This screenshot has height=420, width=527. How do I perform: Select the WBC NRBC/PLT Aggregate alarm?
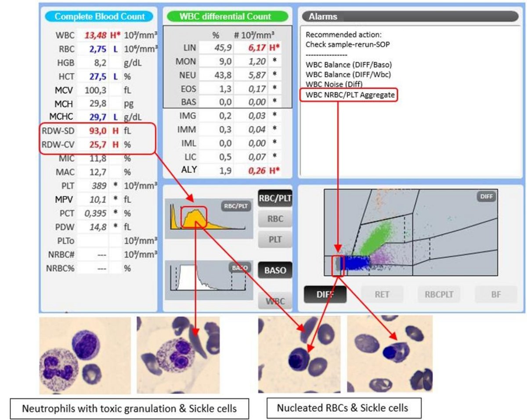click(x=349, y=94)
